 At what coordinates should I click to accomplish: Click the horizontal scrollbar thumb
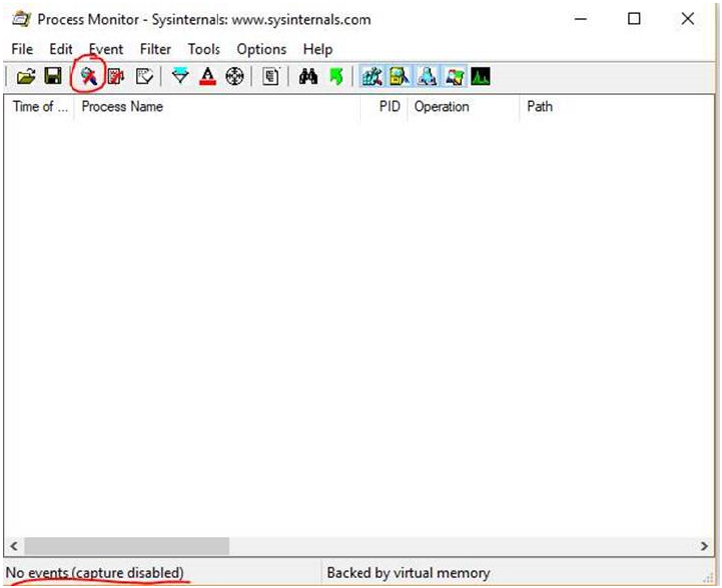point(127,546)
